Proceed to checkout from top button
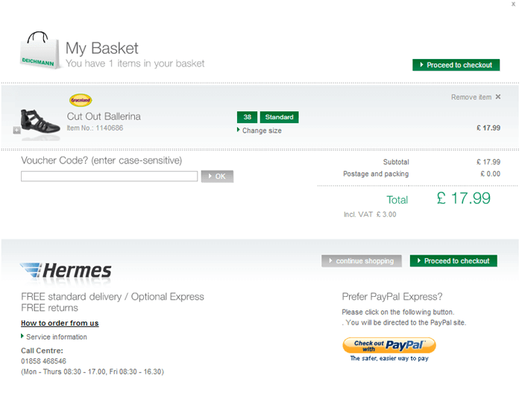The width and height of the screenshot is (522, 420). point(456,65)
